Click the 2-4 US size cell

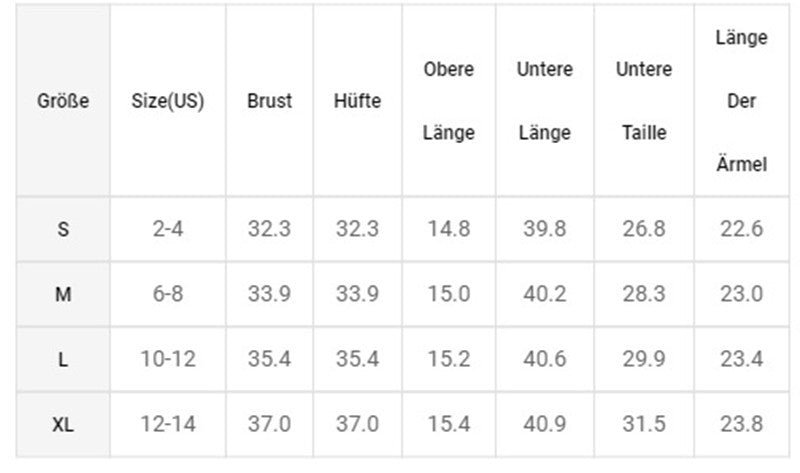pyautogui.click(x=168, y=229)
